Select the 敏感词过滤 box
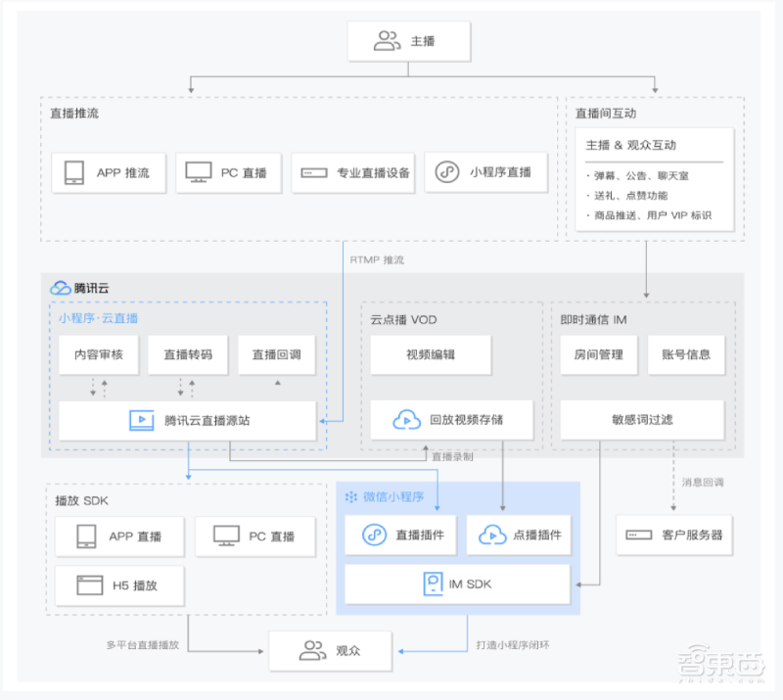The image size is (783, 700). [x=642, y=420]
